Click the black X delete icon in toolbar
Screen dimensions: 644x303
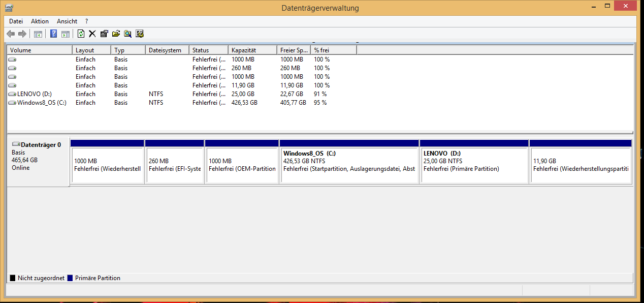point(92,34)
